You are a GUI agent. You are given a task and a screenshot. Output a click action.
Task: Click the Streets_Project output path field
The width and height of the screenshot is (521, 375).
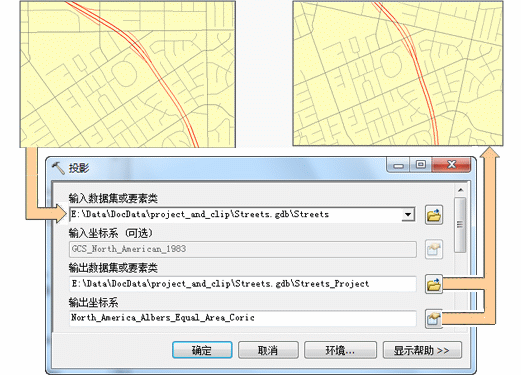tap(243, 284)
